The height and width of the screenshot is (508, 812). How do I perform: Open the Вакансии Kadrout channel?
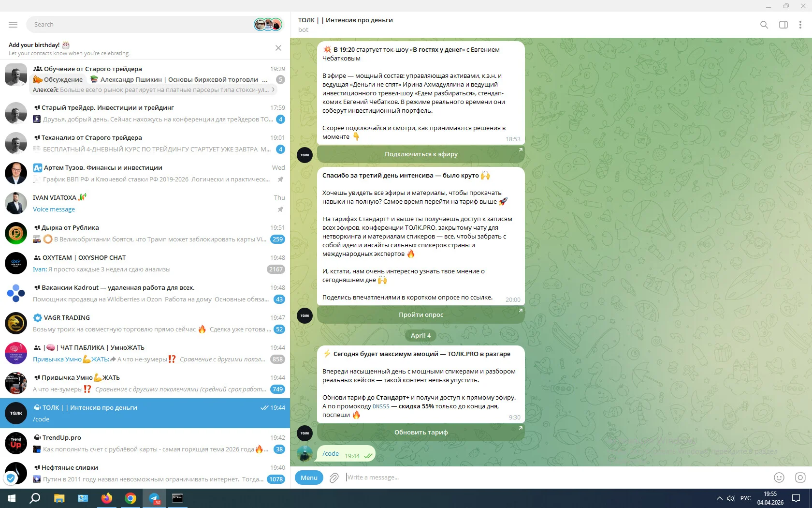[x=145, y=293]
